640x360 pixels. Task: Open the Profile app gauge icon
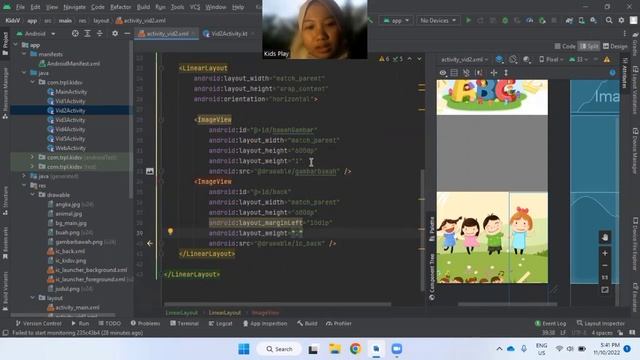tap(529, 20)
